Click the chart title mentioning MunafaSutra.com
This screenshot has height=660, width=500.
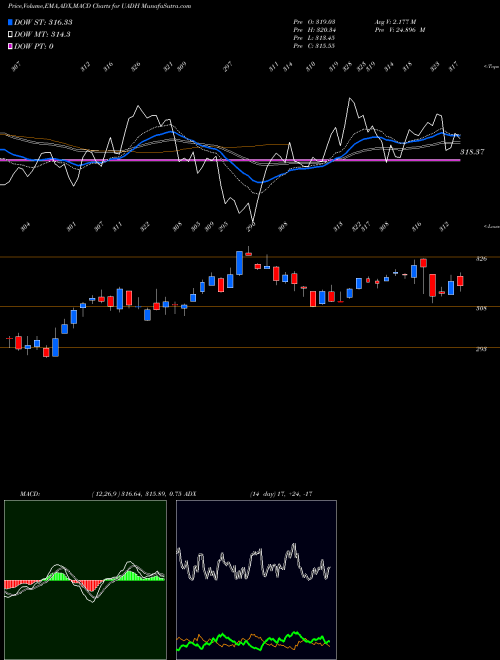(x=99, y=6)
